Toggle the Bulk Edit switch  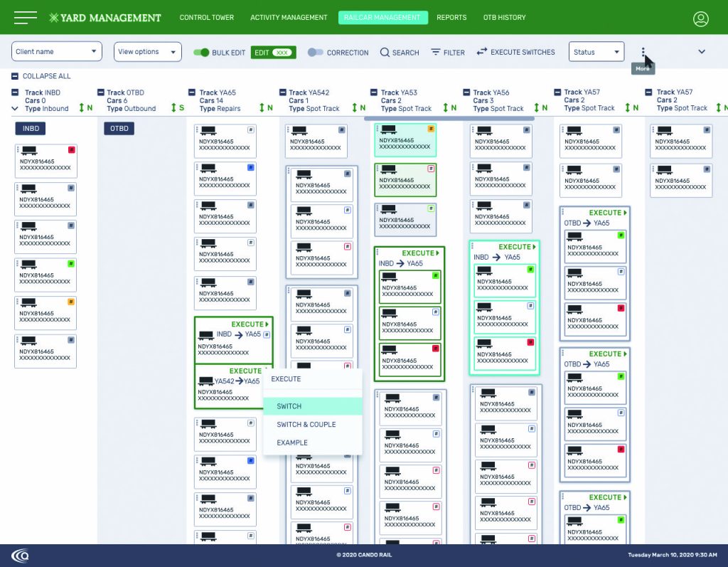(202, 53)
